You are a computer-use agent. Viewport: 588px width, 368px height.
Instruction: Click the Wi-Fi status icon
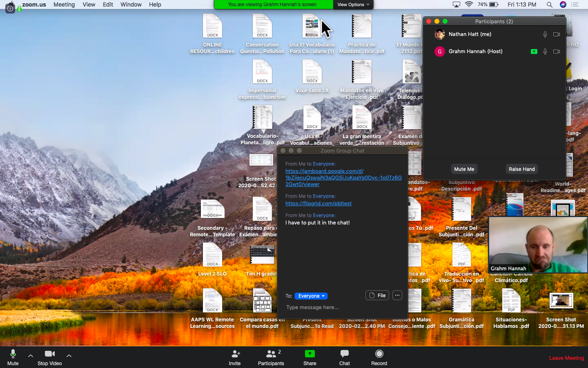click(469, 4)
